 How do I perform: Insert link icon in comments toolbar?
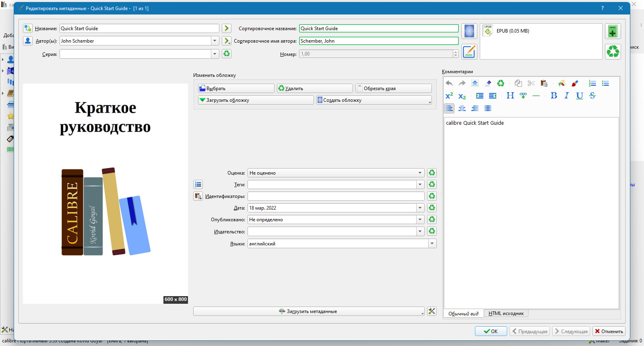[523, 96]
